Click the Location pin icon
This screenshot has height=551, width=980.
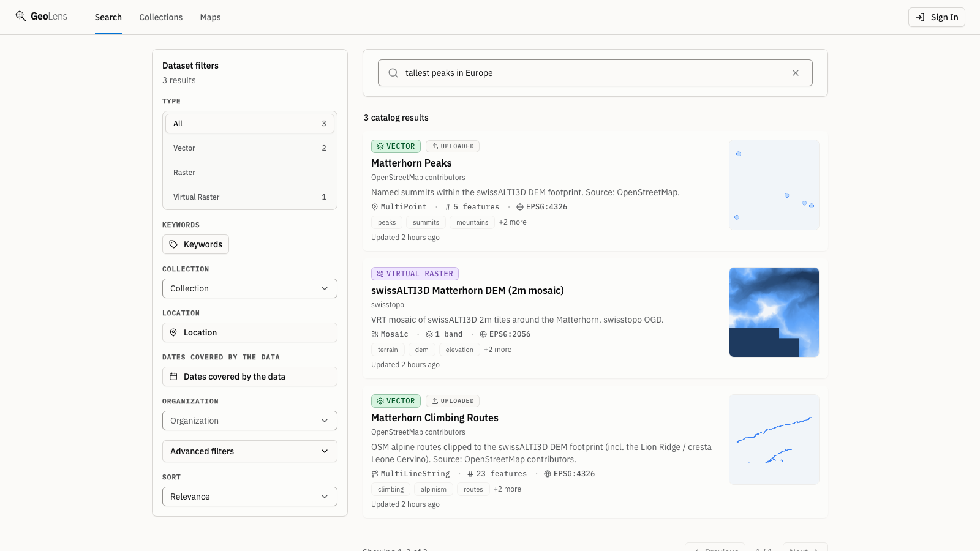173,332
